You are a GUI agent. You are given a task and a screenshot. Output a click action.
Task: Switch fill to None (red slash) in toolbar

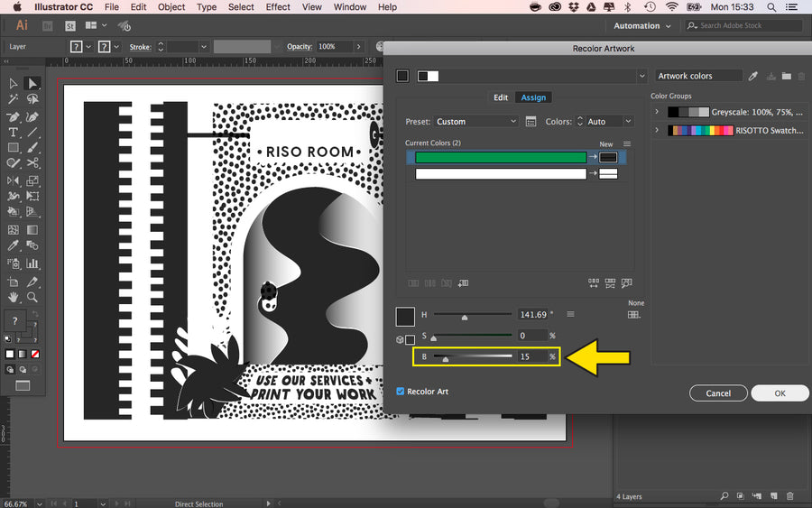(35, 355)
